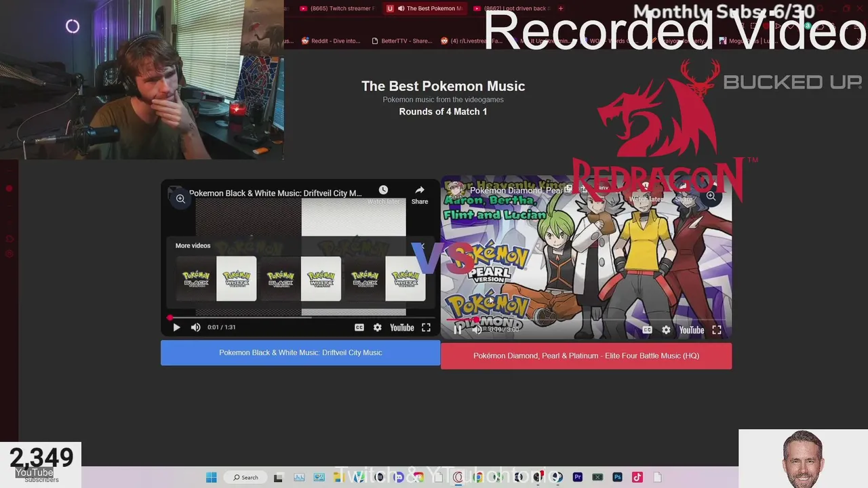Launch Adobe Premiere Pro from taskbar
Image resolution: width=868 pixels, height=488 pixels.
coord(578,477)
